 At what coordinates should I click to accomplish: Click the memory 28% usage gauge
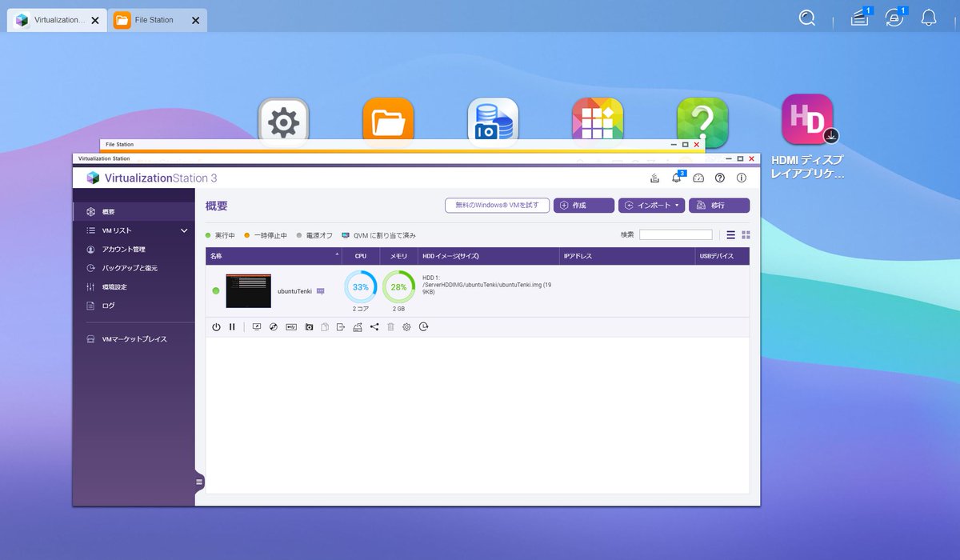pos(398,287)
